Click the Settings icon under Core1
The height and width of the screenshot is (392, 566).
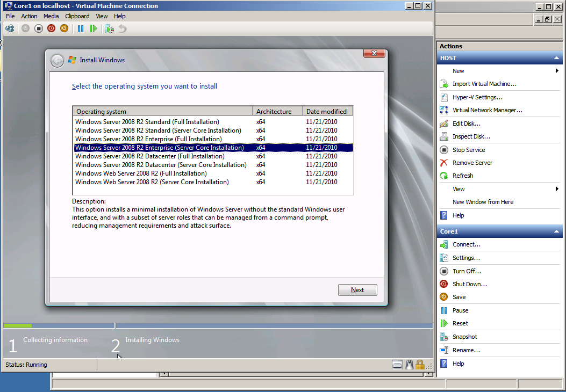click(x=444, y=258)
